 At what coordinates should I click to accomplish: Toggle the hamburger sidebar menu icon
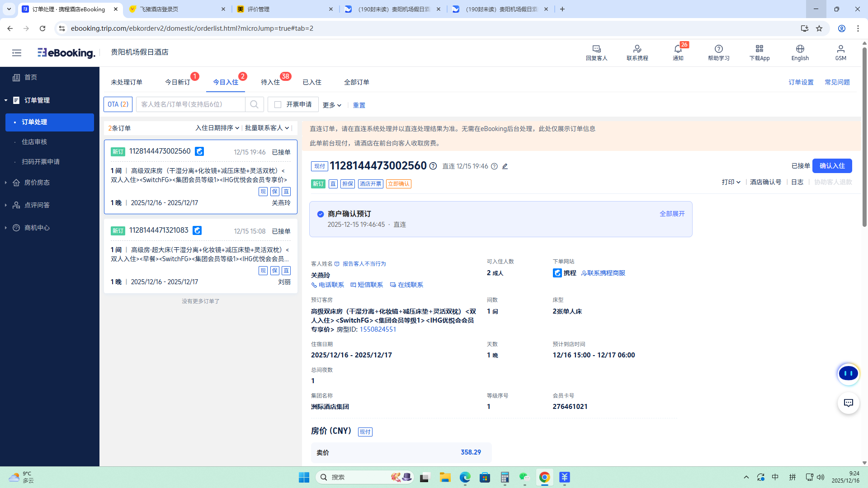pyautogui.click(x=17, y=53)
